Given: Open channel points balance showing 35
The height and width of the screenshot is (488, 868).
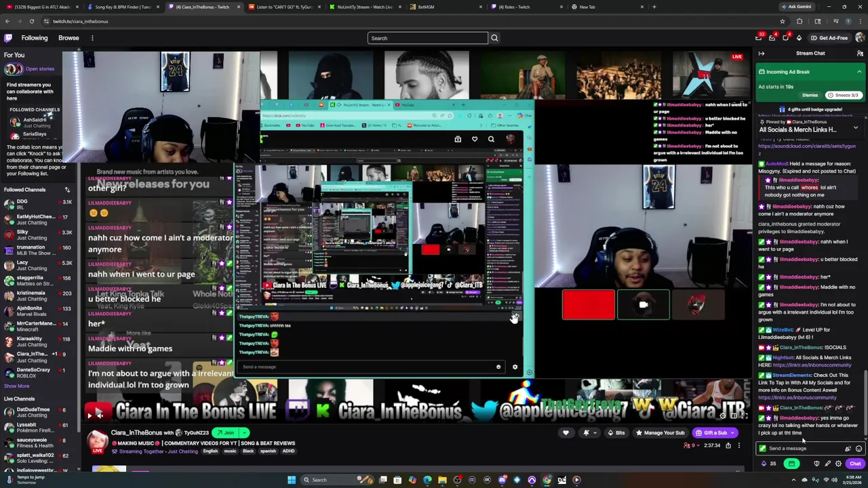Looking at the screenshot, I should tap(768, 464).
